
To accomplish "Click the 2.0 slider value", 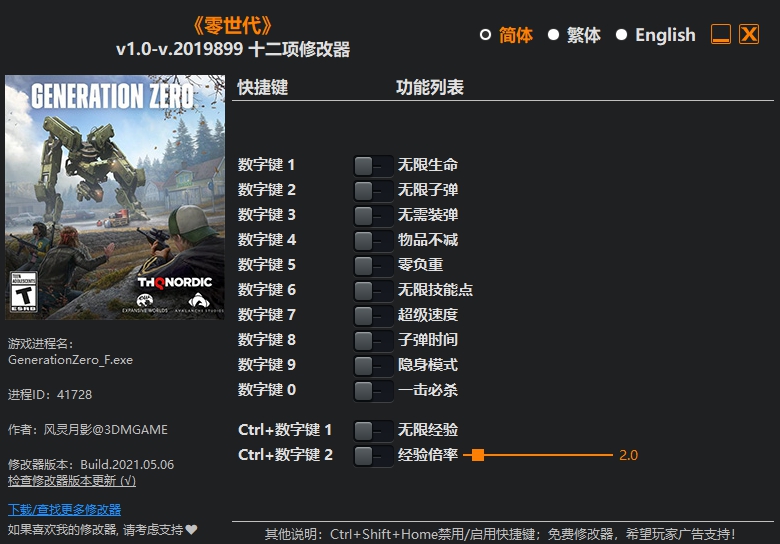I will click(628, 455).
